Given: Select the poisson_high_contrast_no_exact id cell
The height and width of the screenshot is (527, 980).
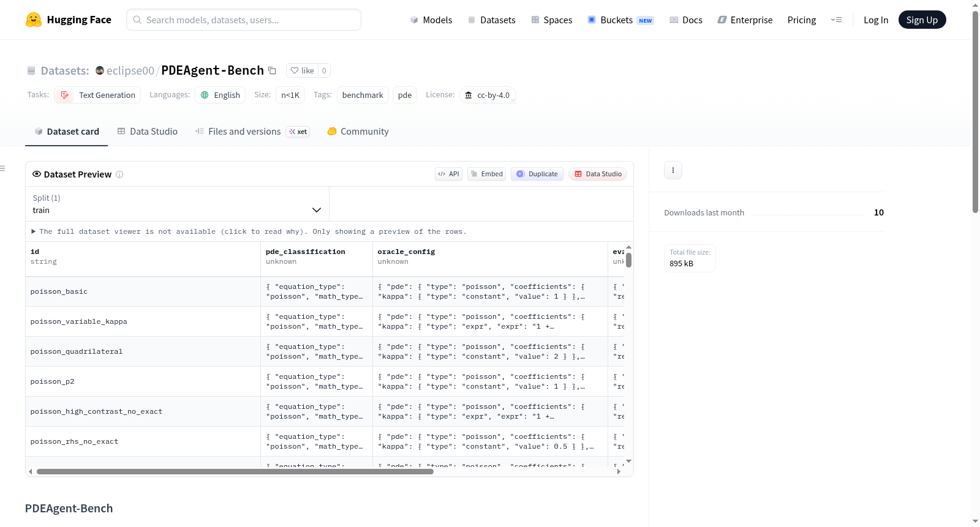Looking at the screenshot, I should coord(143,411).
